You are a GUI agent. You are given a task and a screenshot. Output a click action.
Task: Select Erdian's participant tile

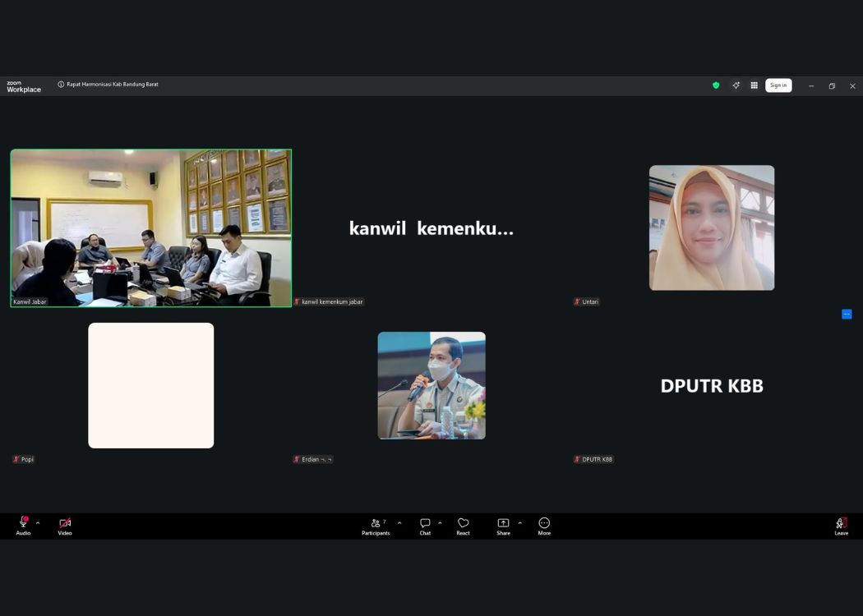coord(431,385)
